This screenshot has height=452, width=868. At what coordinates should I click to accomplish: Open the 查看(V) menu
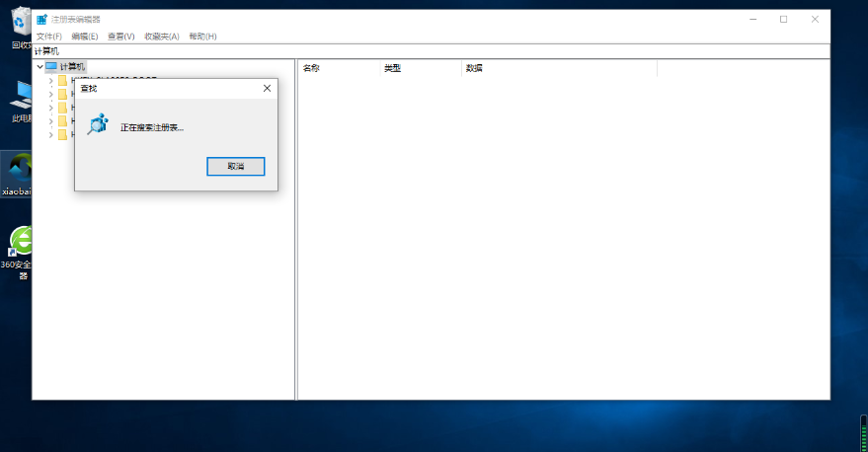[x=120, y=37]
